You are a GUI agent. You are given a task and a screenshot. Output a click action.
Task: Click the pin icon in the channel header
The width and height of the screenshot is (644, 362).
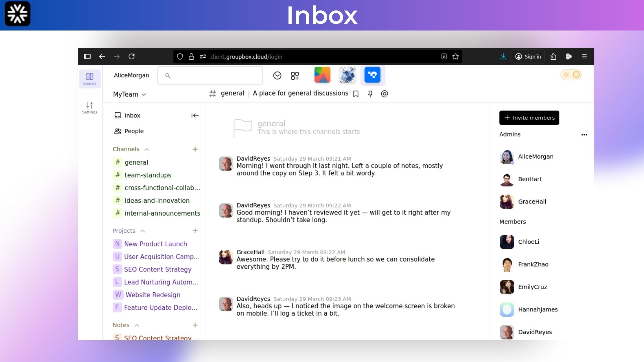pyautogui.click(x=370, y=94)
